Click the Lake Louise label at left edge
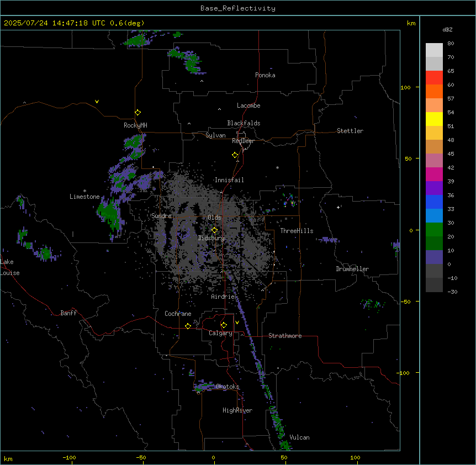Viewport: 476px width, 465px height. 10,267
